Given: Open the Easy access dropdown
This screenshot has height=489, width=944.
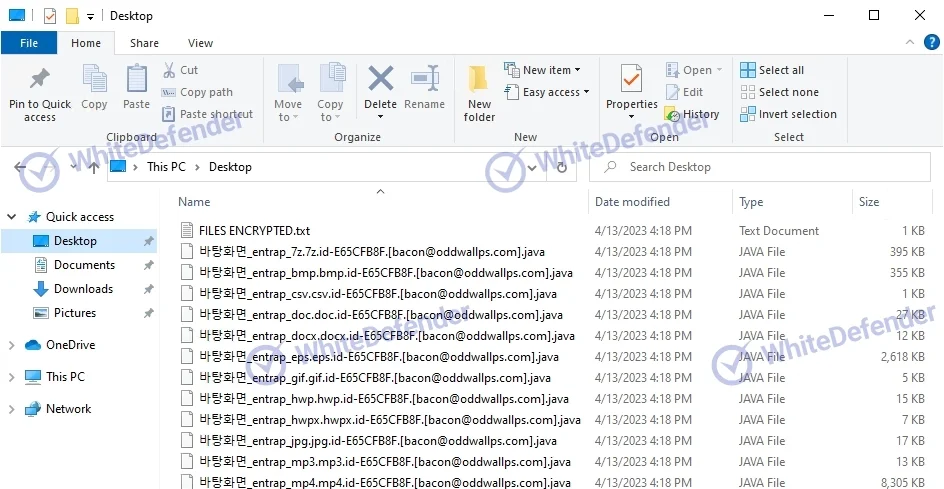Looking at the screenshot, I should [548, 92].
